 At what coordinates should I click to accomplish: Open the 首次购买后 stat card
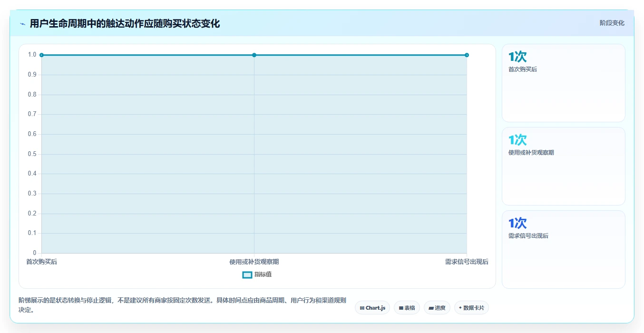[563, 83]
